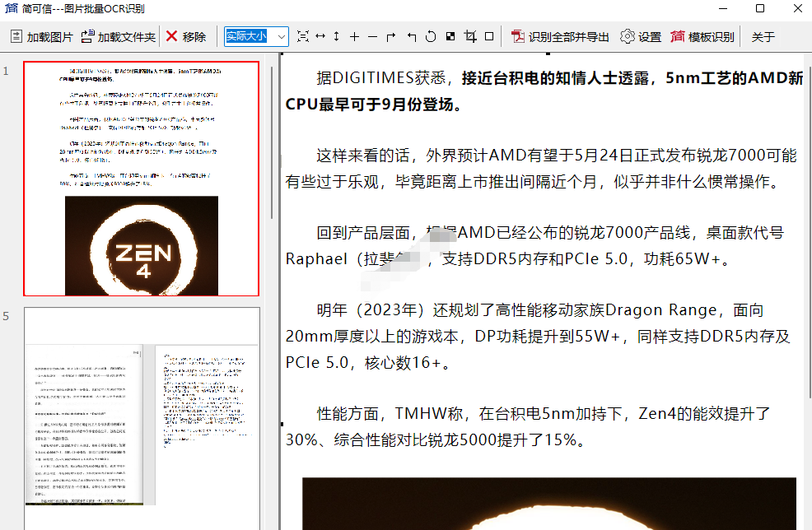This screenshot has height=530, width=812.
Task: Click the 简可信 app icon in title bar
Action: point(11,8)
